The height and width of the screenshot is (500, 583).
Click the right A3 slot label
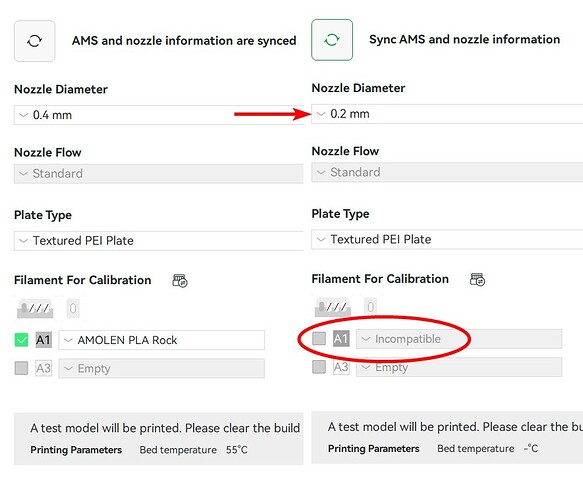(341, 367)
